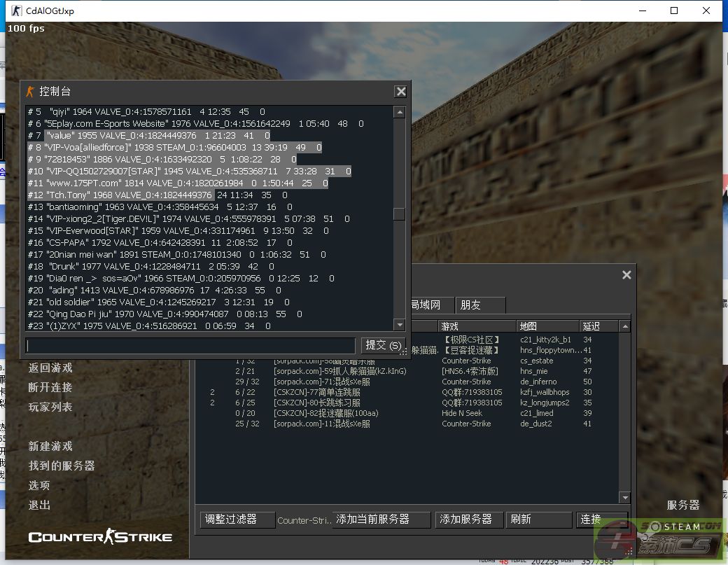728x565 pixels.
Task: Click the Counter-Strike icon in the console title
Action: [x=31, y=92]
